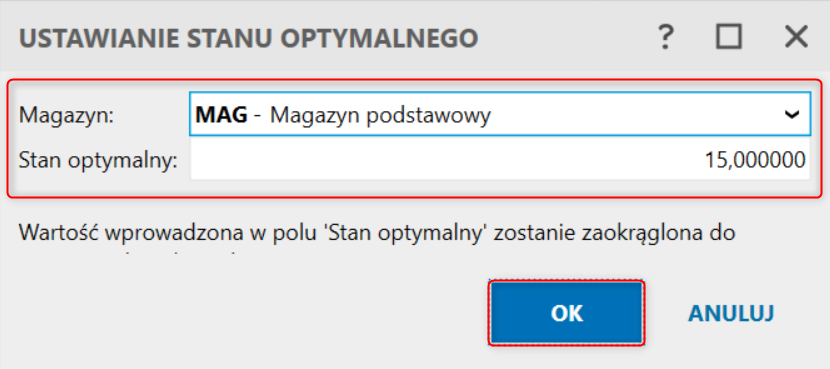Click the 15,000000 value in Stan optymalny
Image resolution: width=830 pixels, height=369 pixels.
point(755,160)
